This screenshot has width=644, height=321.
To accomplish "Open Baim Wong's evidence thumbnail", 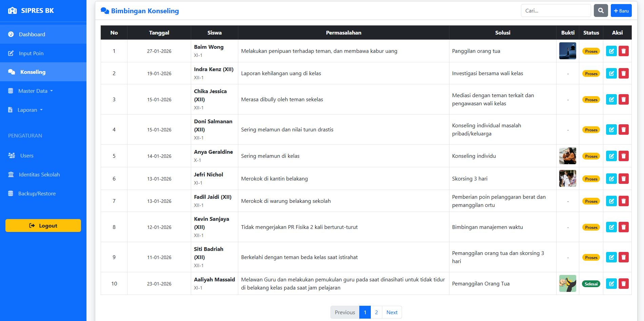I will (x=567, y=51).
